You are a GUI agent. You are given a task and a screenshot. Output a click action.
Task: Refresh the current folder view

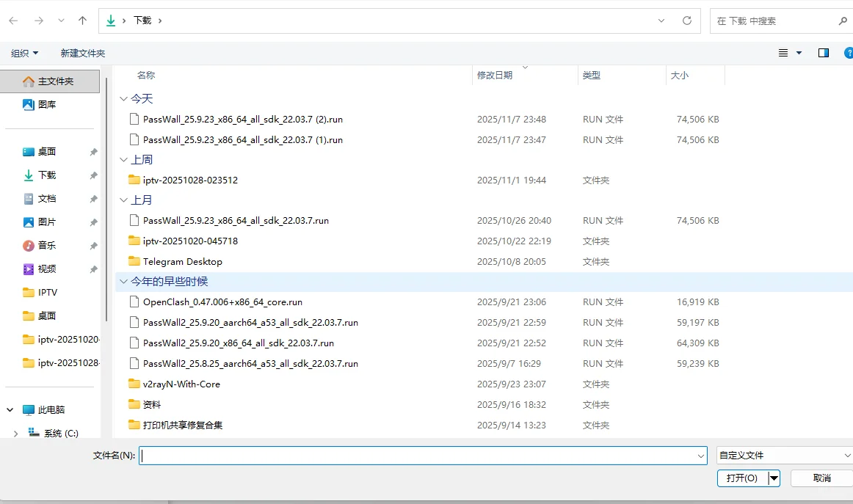pyautogui.click(x=687, y=21)
